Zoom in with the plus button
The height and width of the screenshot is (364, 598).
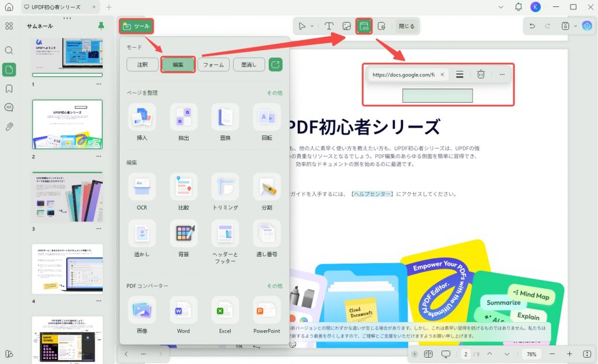(x=569, y=354)
